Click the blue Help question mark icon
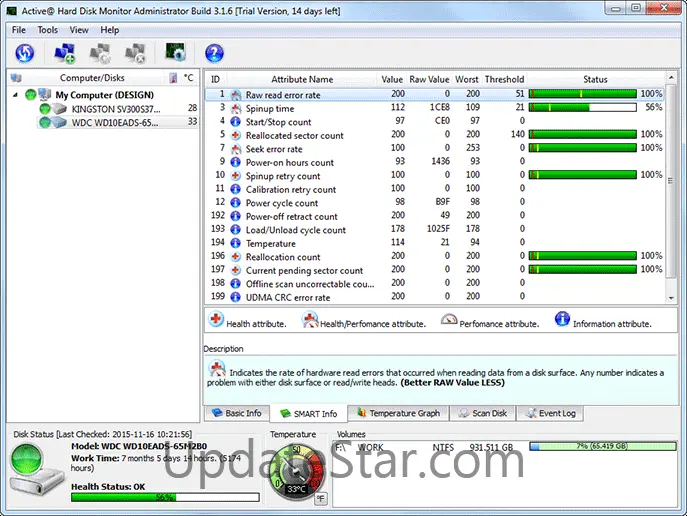The image size is (687, 516). click(x=214, y=53)
